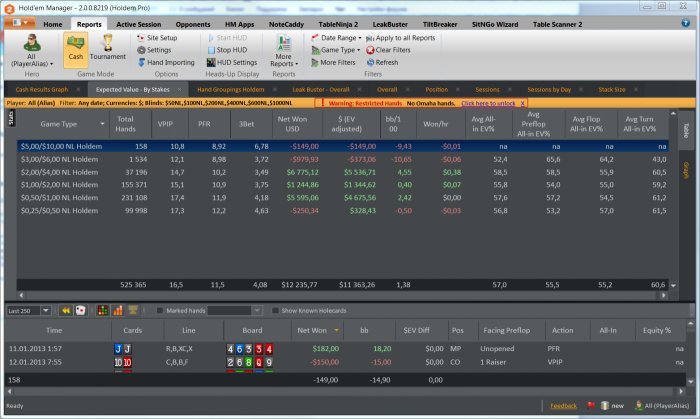700x419 pixels.
Task: Click All (PlayerAlias) in the status bar
Action: [662, 406]
